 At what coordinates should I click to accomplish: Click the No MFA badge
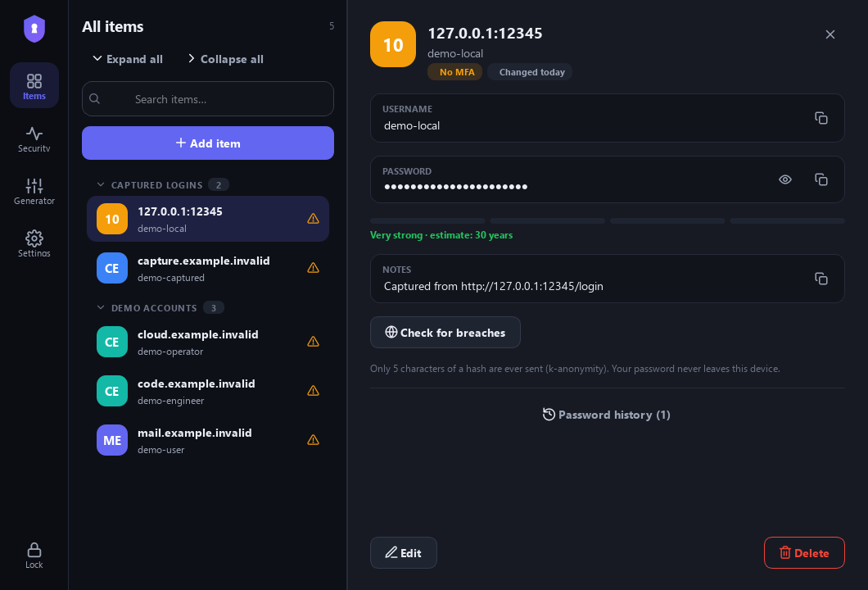click(x=455, y=72)
